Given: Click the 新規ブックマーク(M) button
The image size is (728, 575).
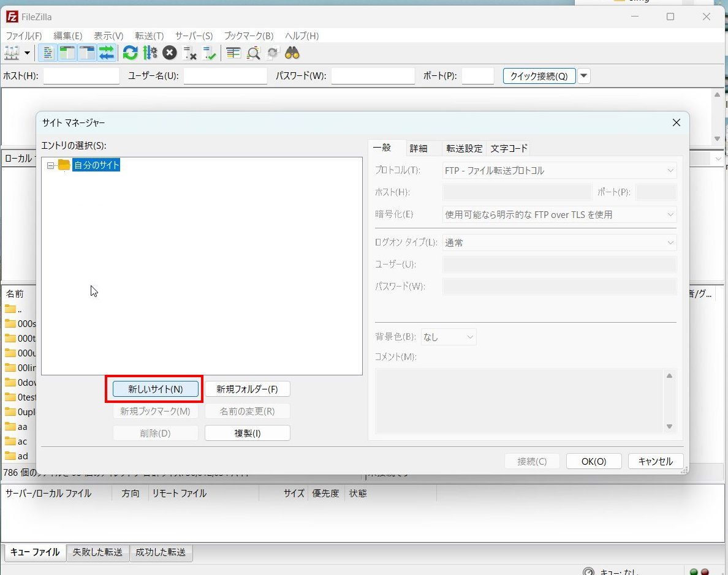Looking at the screenshot, I should [156, 411].
